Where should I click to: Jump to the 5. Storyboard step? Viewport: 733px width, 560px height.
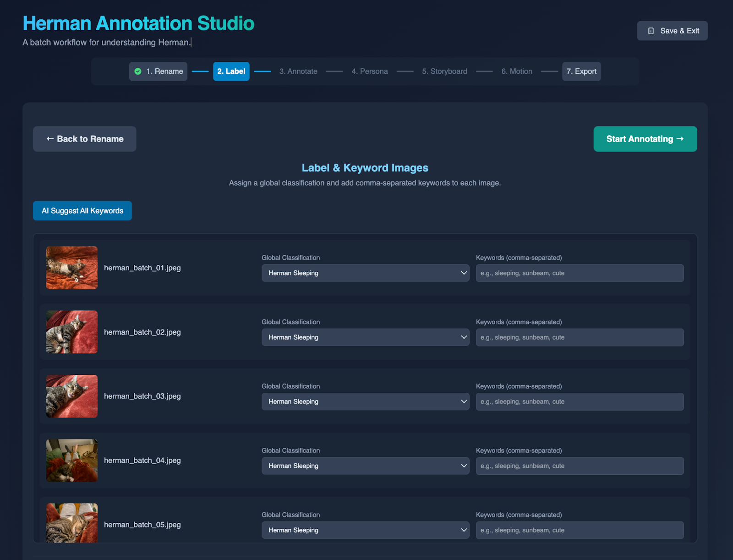click(444, 71)
